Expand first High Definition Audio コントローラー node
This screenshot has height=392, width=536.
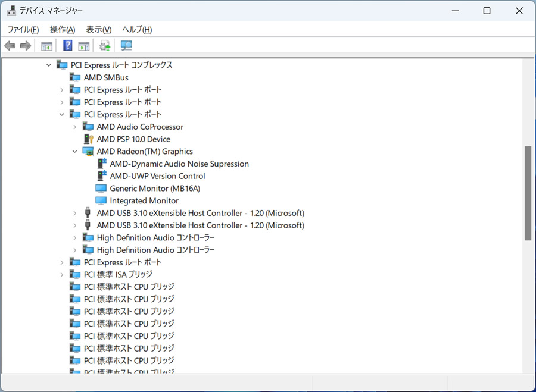(x=75, y=238)
